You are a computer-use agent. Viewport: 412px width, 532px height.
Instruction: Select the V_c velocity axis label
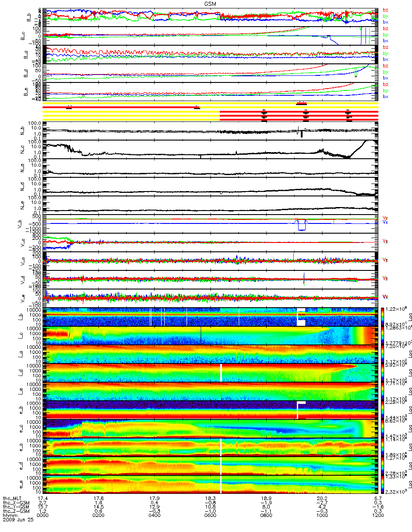point(23,243)
